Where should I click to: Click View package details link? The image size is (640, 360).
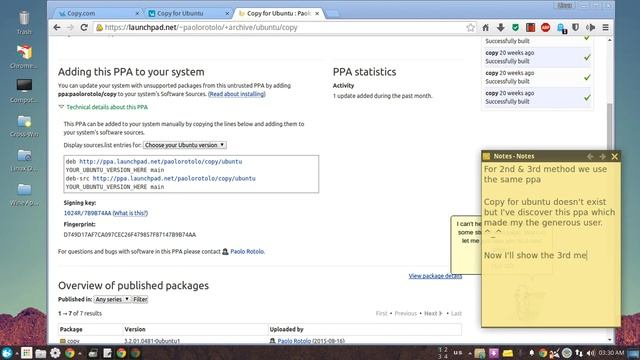click(x=435, y=276)
